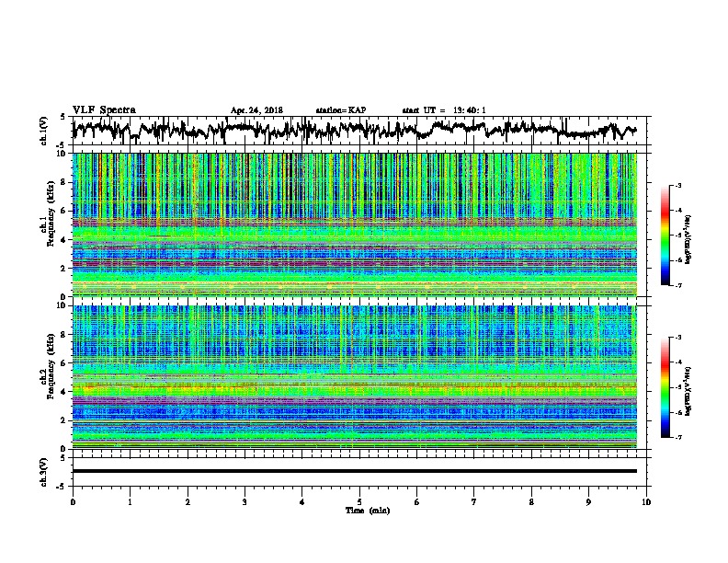Click the "VLF Spectra" plot title

coord(104,110)
